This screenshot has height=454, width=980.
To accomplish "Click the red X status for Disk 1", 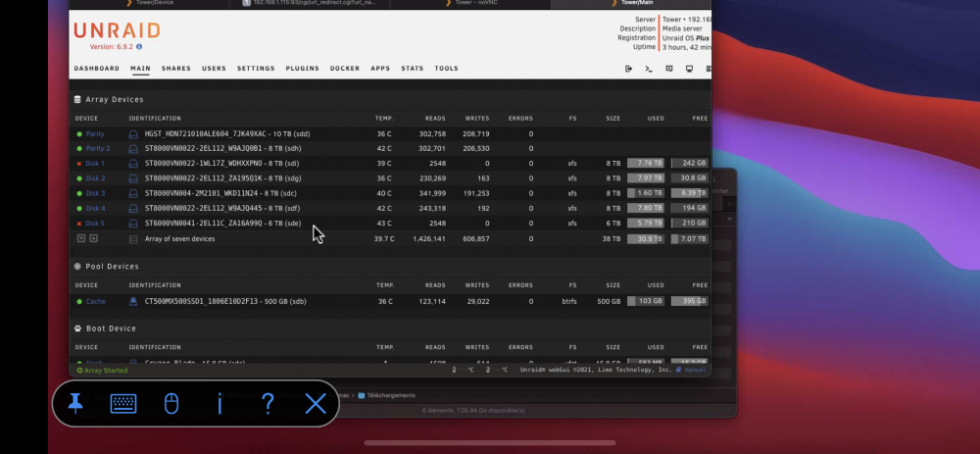I will click(79, 164).
